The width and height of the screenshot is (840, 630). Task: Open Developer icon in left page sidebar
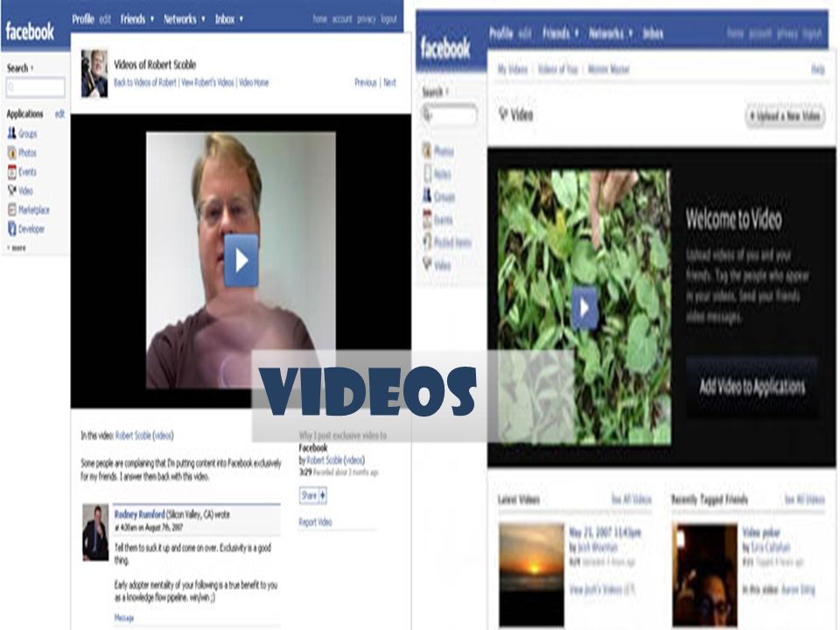coord(11,228)
